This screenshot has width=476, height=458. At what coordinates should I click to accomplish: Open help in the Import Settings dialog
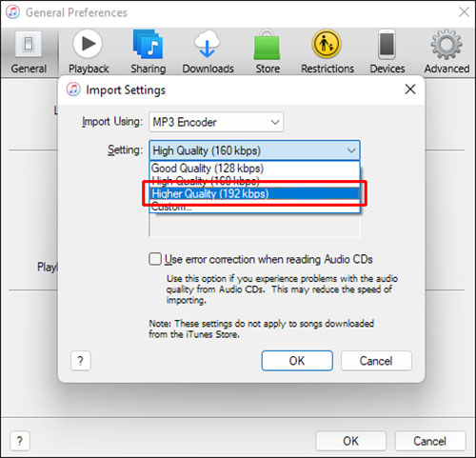pyautogui.click(x=81, y=361)
